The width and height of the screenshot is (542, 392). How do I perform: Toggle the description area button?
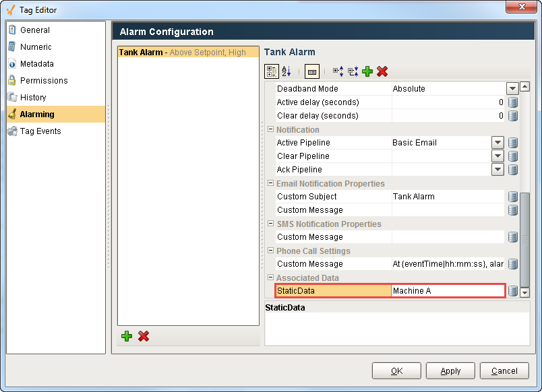[x=311, y=71]
